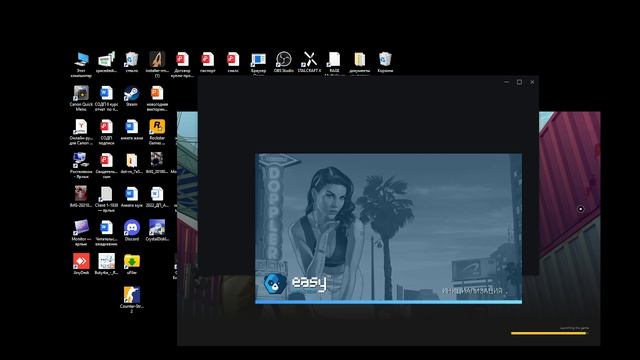Click the blue Easy Anti-Cheat progress bar
The height and width of the screenshot is (360, 640).
(388, 302)
